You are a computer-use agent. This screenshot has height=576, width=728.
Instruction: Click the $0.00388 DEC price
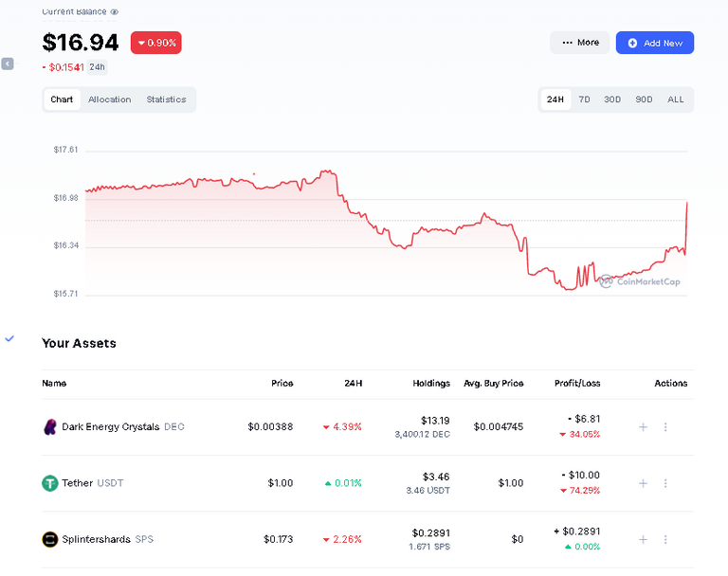(270, 427)
